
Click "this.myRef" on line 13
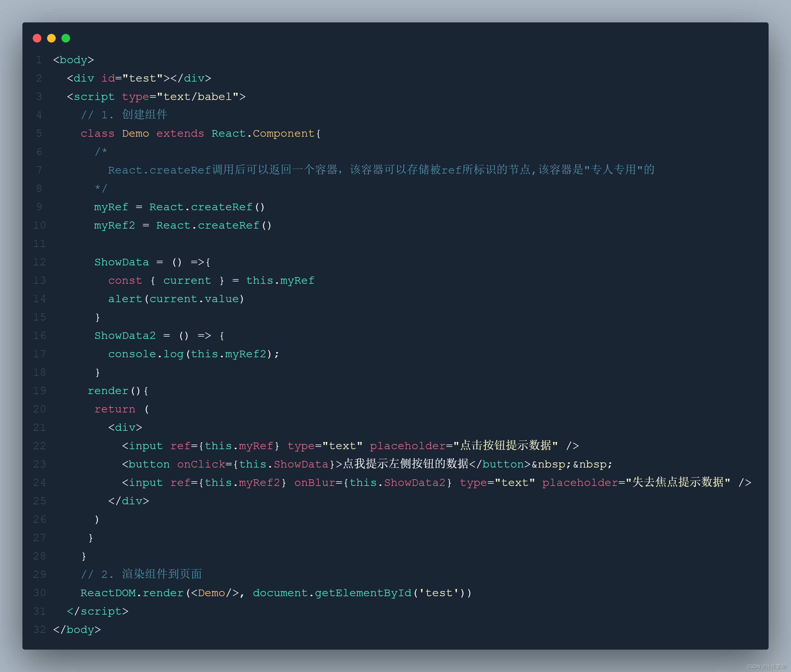[280, 280]
